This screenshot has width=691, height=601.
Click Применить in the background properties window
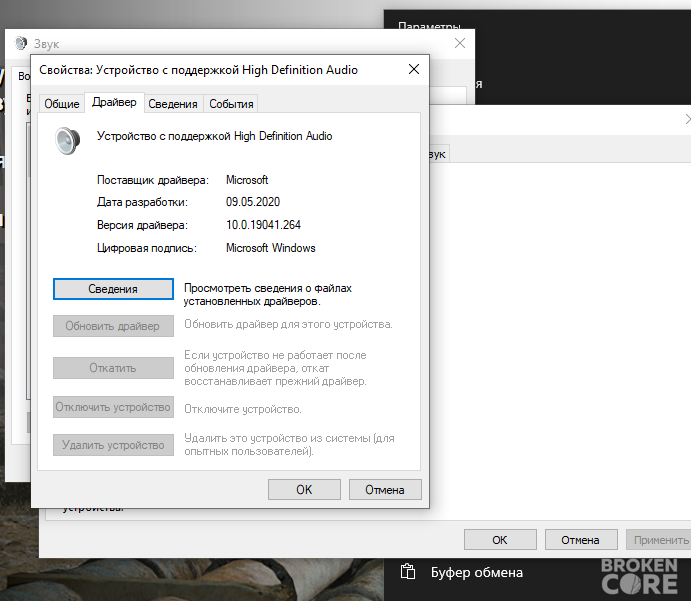660,540
